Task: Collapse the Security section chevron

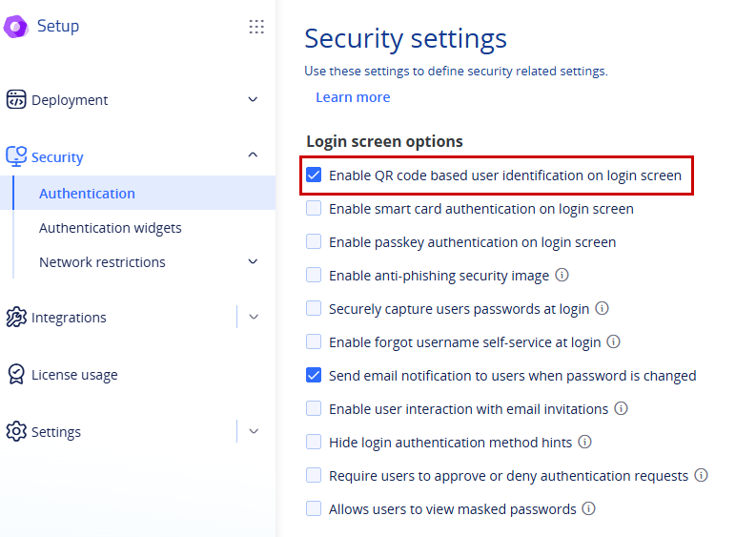Action: pos(253,155)
